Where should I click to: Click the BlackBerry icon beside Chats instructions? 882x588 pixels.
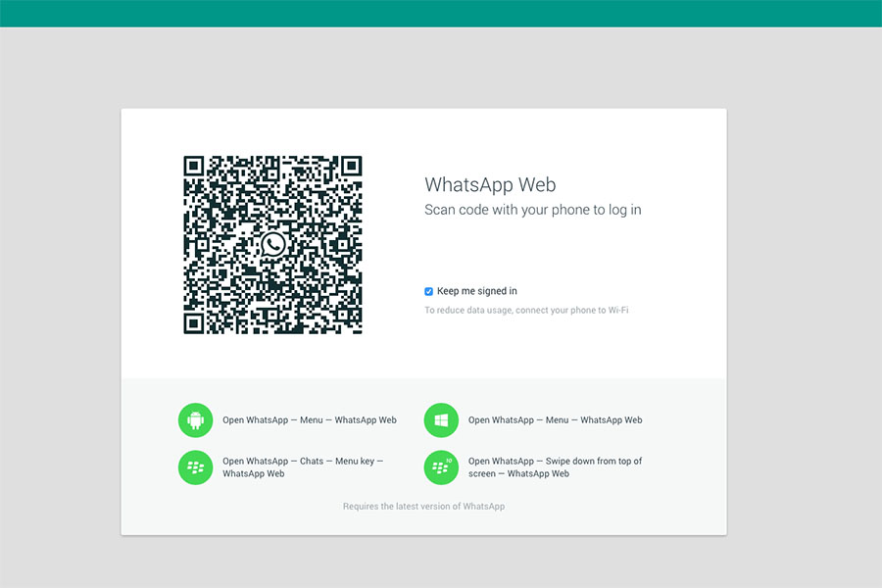tap(195, 467)
